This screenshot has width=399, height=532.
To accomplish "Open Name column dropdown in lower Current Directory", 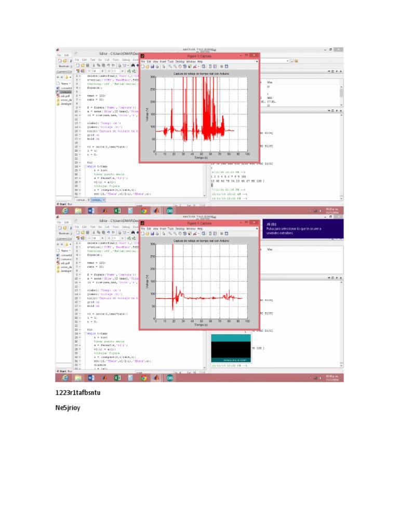I will point(70,250).
